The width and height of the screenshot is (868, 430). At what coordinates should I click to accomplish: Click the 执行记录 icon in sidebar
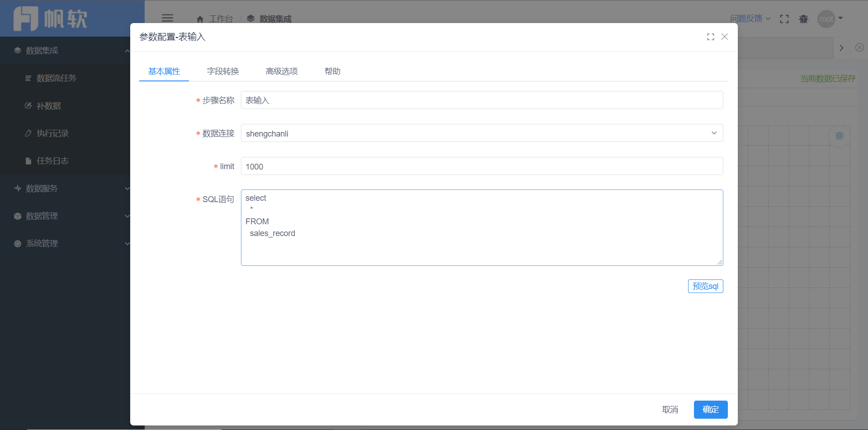tap(28, 133)
